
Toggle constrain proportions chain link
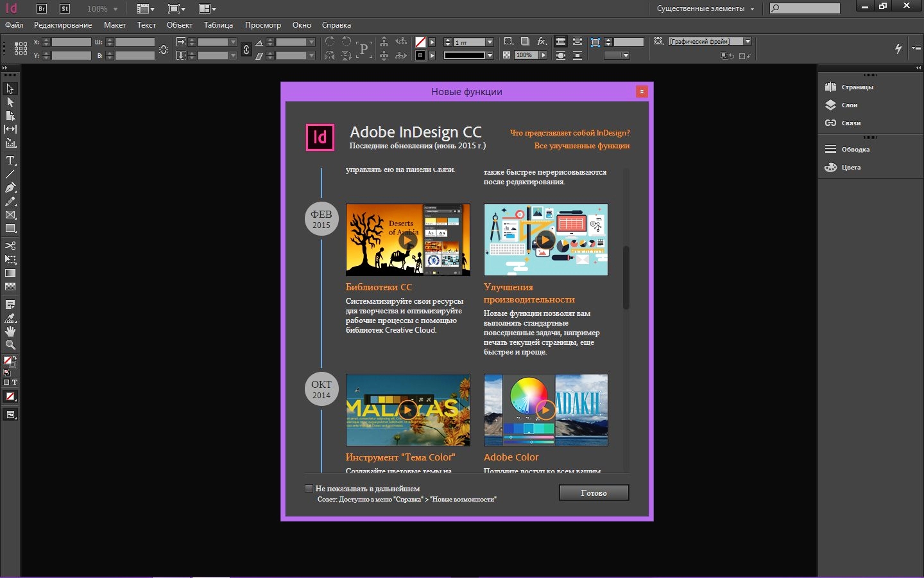pos(246,49)
